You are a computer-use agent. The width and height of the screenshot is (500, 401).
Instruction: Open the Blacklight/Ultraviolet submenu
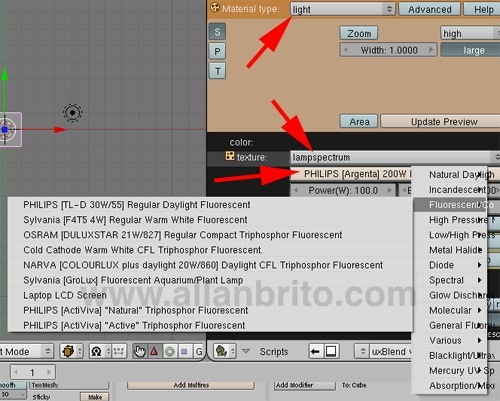450,355
